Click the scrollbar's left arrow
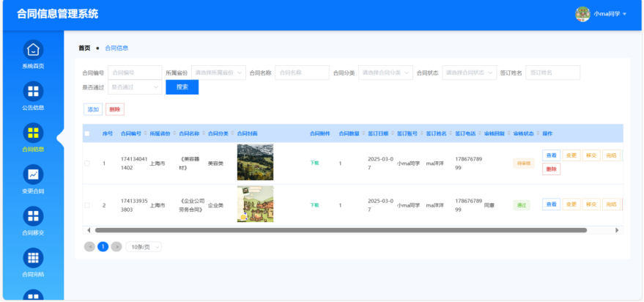Viewport: 644px width, 302px height. (x=89, y=230)
